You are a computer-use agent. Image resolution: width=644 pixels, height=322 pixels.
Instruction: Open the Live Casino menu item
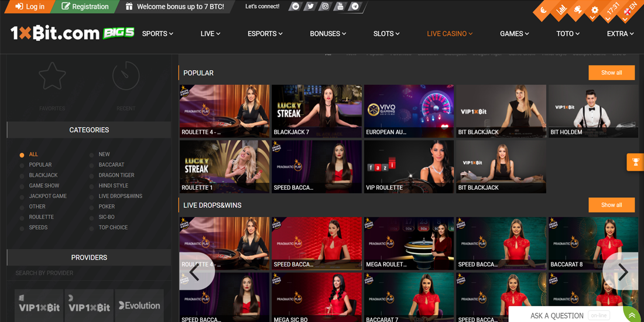coord(450,34)
